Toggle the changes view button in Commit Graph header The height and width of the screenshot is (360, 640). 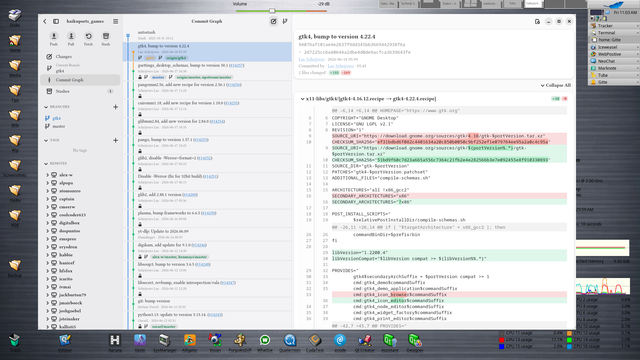(x=273, y=21)
